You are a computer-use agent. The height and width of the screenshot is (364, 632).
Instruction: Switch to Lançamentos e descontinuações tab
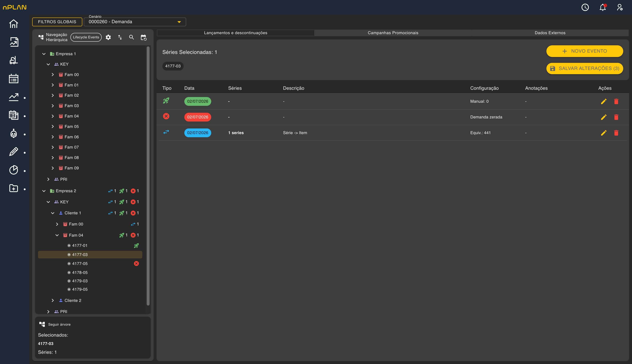235,33
